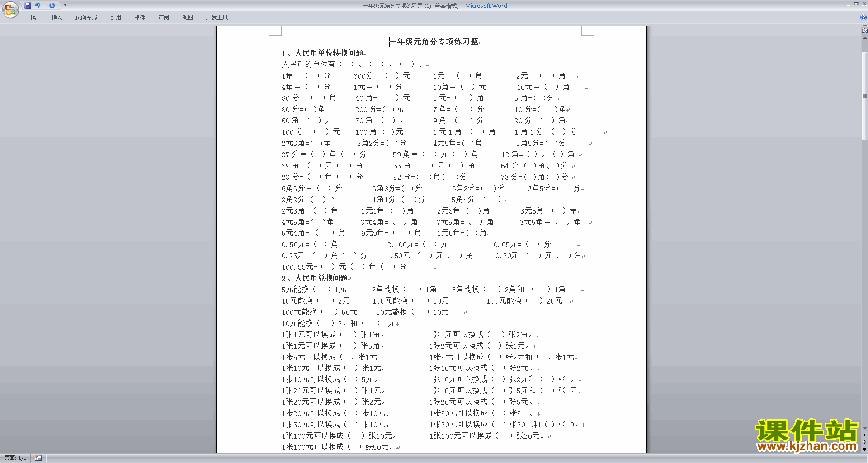Click the vertical scrollbar up arrow

tap(864, 38)
